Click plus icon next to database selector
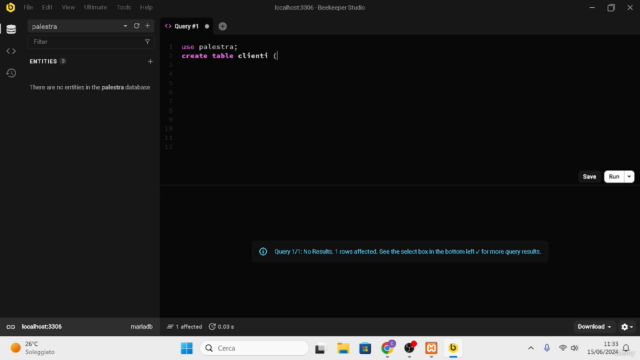The height and width of the screenshot is (360, 640). pyautogui.click(x=147, y=26)
